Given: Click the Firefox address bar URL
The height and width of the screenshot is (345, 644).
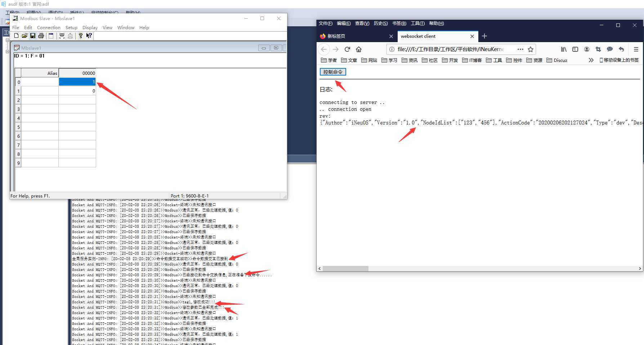Looking at the screenshot, I should pos(451,49).
